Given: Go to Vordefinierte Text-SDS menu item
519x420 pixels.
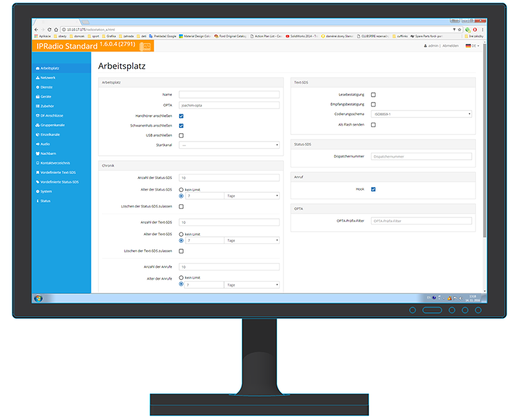Looking at the screenshot, I should (59, 173).
